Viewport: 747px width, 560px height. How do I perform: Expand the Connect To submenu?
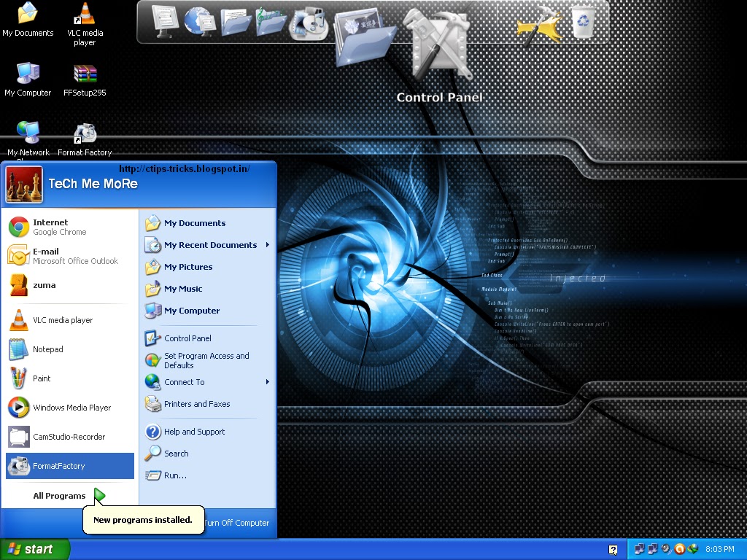208,382
